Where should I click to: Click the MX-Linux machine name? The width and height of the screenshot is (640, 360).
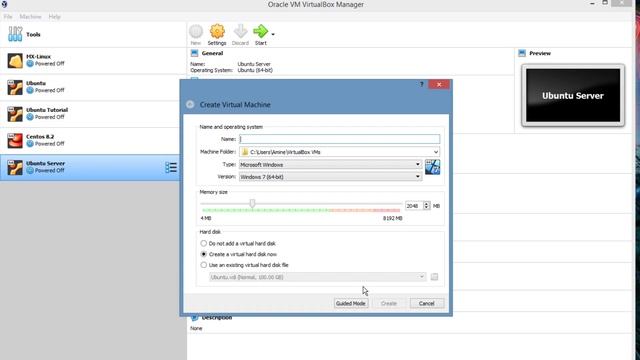pos(38,57)
